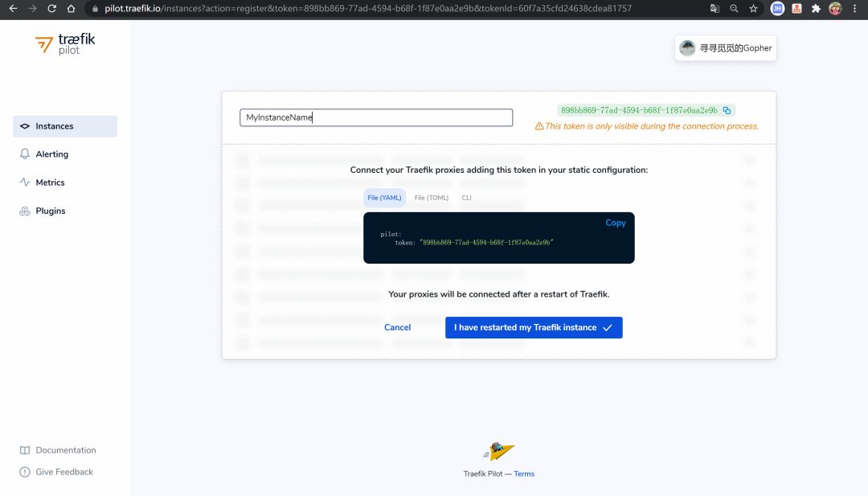Click the Traefik Pilot logo
868x496 pixels.
tap(65, 43)
